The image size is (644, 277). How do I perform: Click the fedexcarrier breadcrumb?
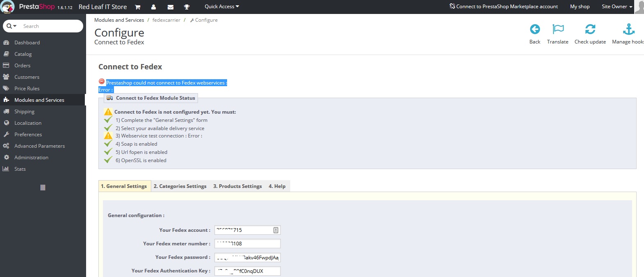(x=166, y=20)
